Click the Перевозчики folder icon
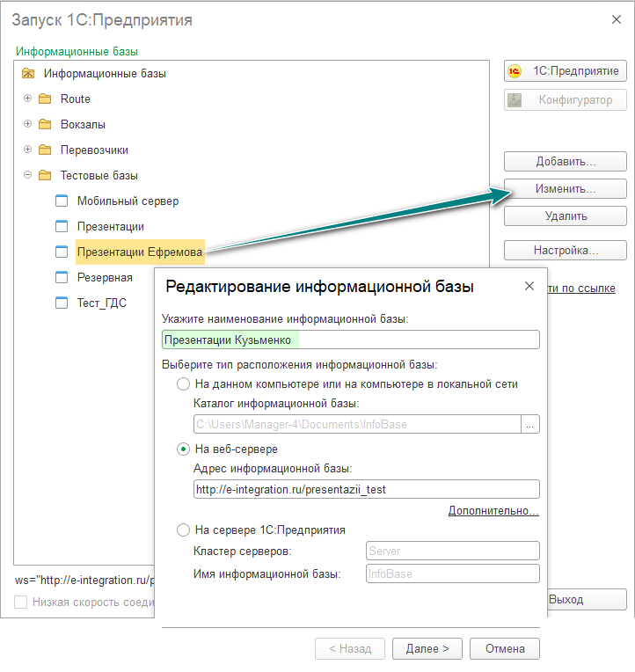This screenshot has width=635, height=672. coord(45,150)
